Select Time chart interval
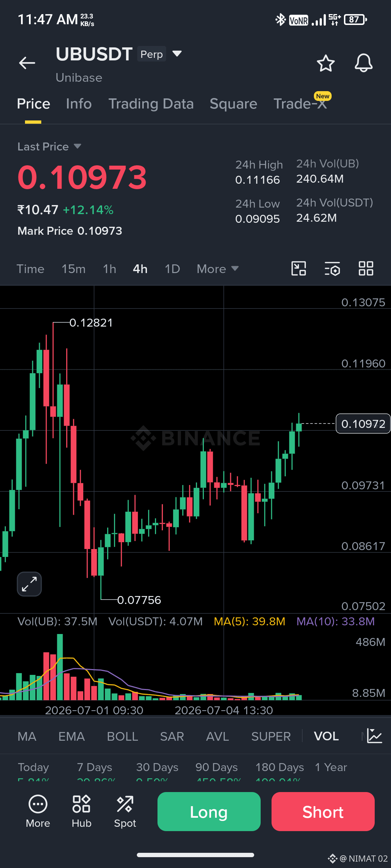The width and height of the screenshot is (391, 868). (x=30, y=269)
